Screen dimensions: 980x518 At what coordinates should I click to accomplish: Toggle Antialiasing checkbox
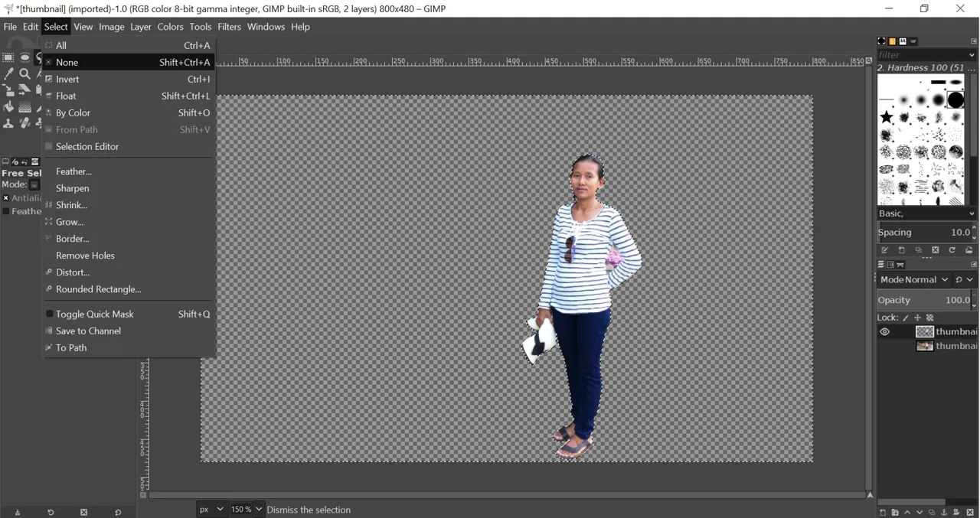point(6,198)
